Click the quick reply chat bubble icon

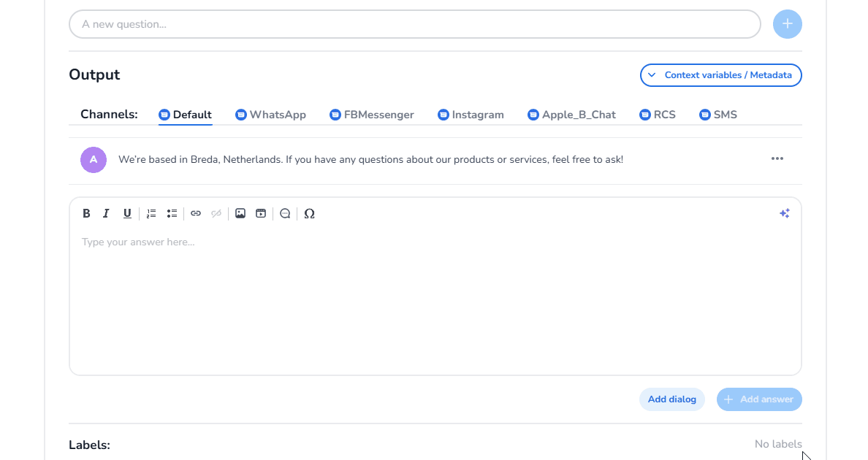click(x=285, y=213)
